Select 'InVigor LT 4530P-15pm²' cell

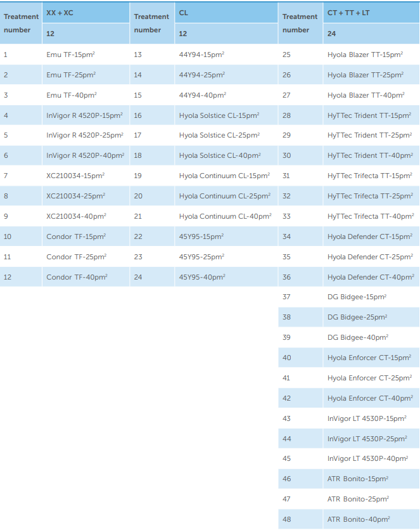click(x=371, y=418)
